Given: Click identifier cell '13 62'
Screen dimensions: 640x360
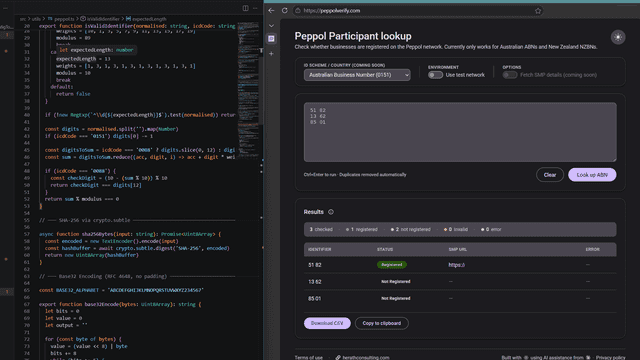Looking at the screenshot, I should (x=315, y=282).
